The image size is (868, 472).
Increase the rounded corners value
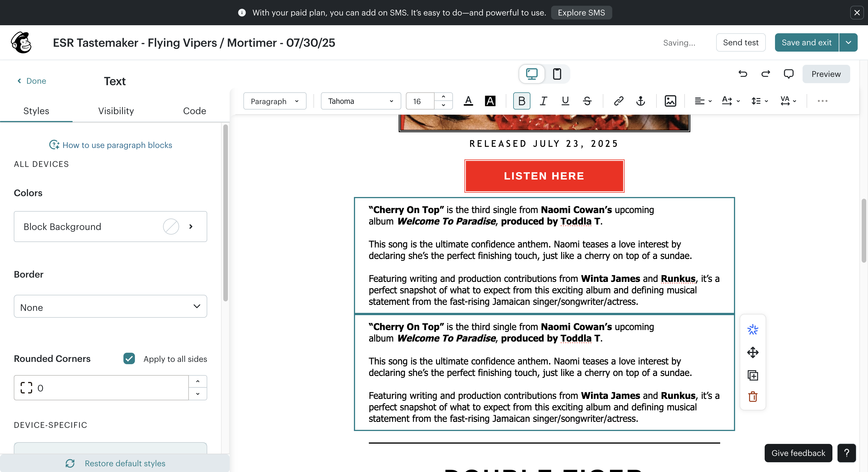[x=198, y=382]
